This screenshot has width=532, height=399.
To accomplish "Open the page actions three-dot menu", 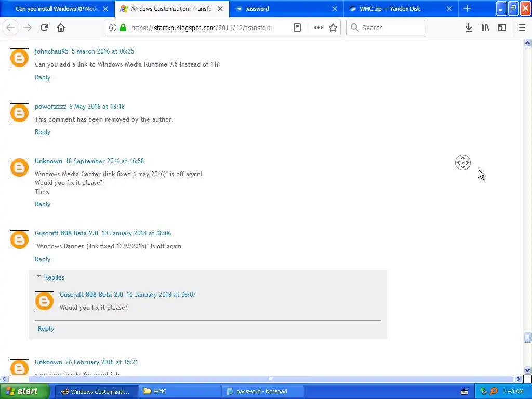I will click(318, 28).
